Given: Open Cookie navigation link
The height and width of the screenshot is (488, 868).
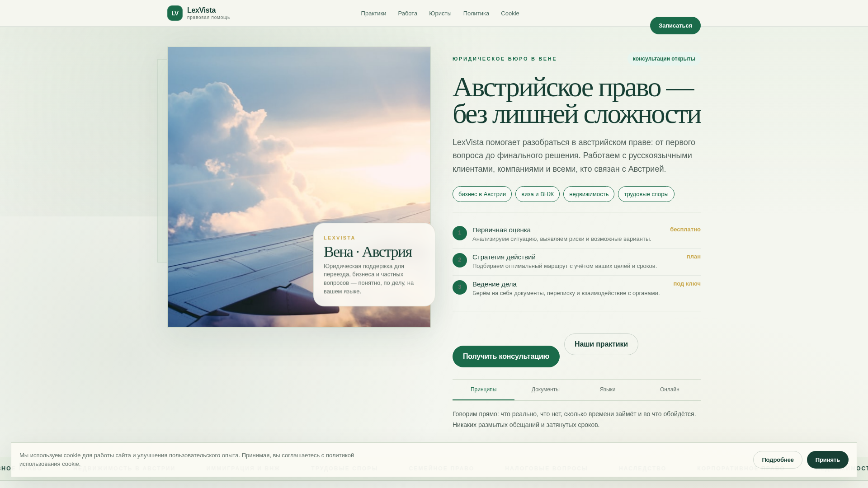Looking at the screenshot, I should pyautogui.click(x=510, y=14).
